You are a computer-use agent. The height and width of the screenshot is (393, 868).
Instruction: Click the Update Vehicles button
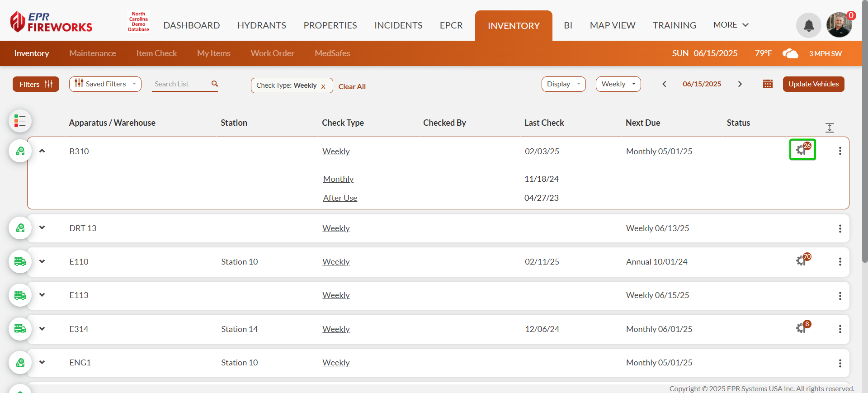coord(813,84)
